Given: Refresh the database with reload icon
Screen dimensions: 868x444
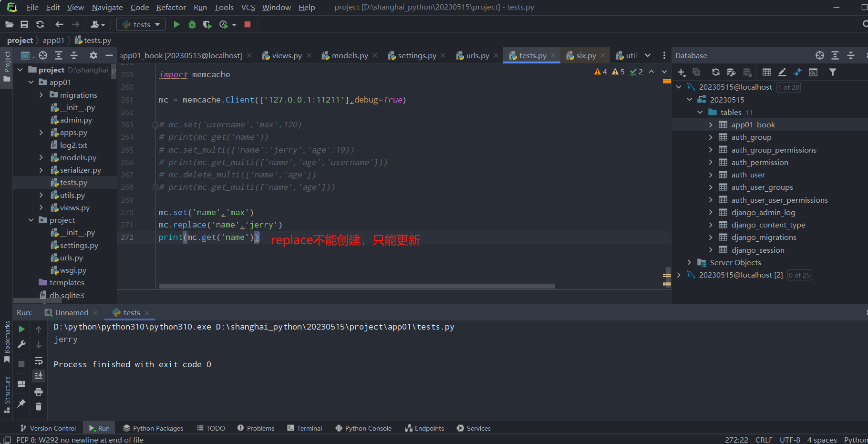Looking at the screenshot, I should pyautogui.click(x=715, y=72).
